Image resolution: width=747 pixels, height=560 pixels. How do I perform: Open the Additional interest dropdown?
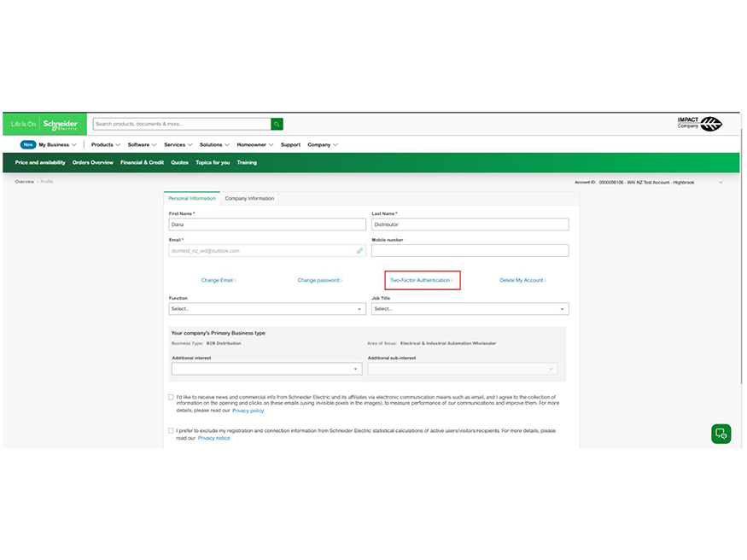point(266,369)
